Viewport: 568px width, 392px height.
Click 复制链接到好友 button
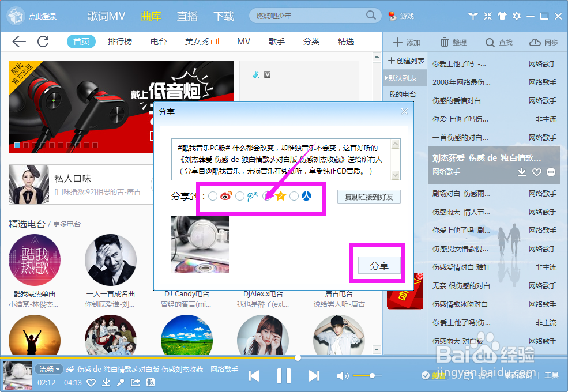click(x=368, y=197)
